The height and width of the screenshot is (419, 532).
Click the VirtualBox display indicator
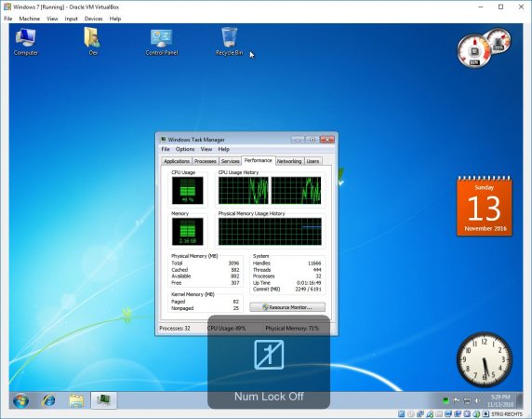click(448, 414)
